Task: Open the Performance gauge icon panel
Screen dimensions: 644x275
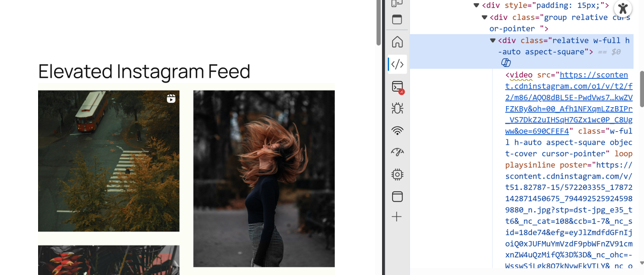Action: click(397, 152)
